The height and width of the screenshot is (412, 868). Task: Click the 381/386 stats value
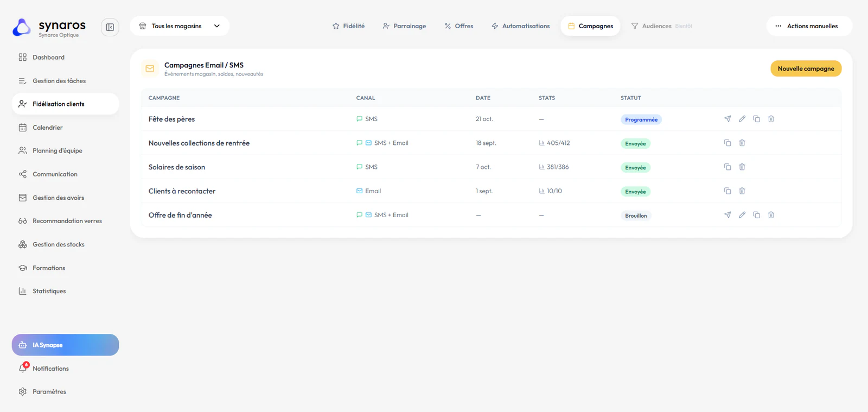click(558, 167)
